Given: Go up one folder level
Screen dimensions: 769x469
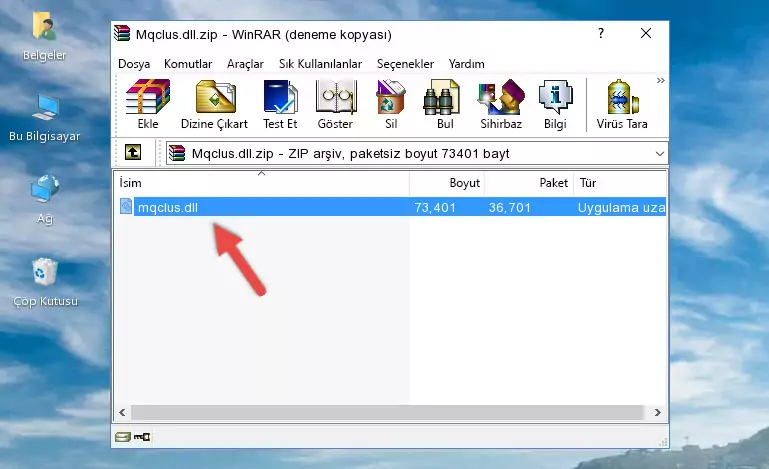Looking at the screenshot, I should tap(133, 153).
